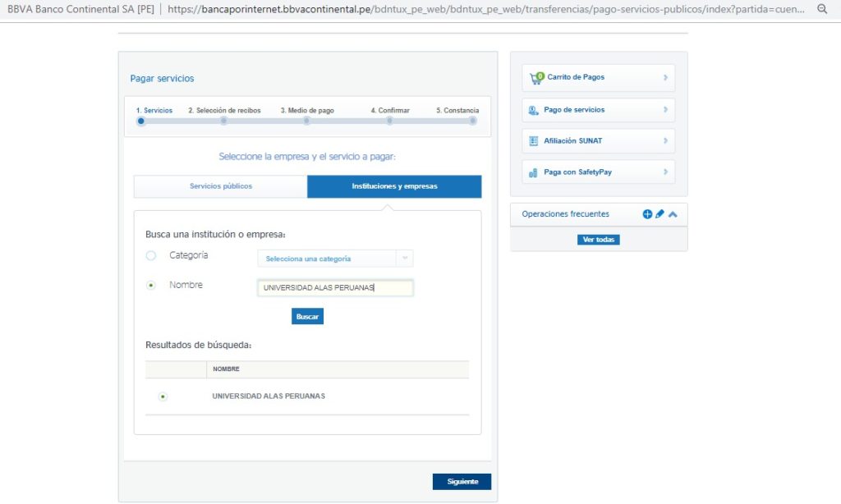Switch to Instituciones y empresas tab

(x=394, y=186)
